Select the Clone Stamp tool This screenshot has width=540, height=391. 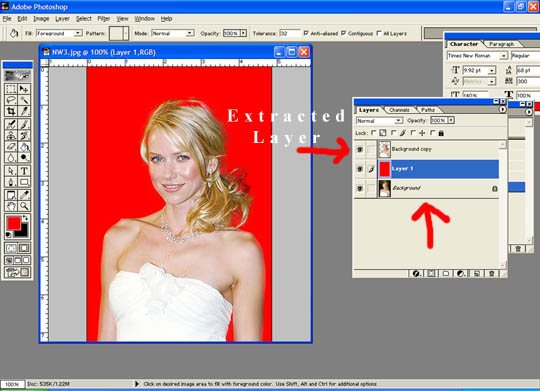click(11, 135)
